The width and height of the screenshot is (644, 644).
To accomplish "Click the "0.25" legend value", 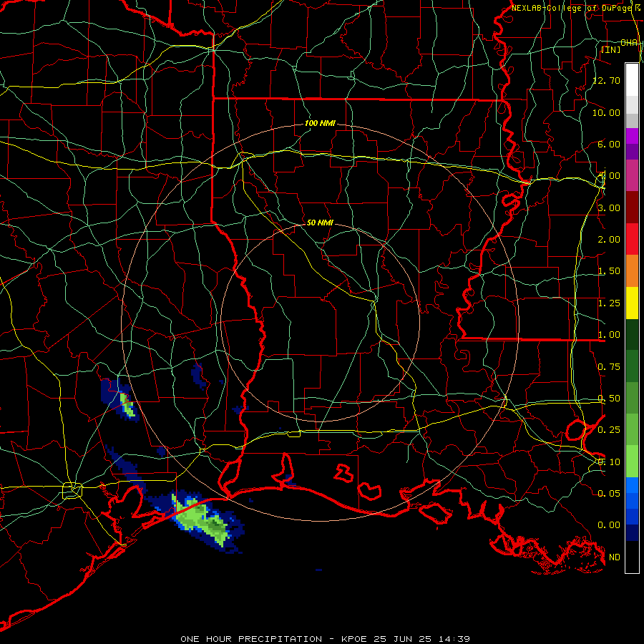I will pyautogui.click(x=609, y=430).
